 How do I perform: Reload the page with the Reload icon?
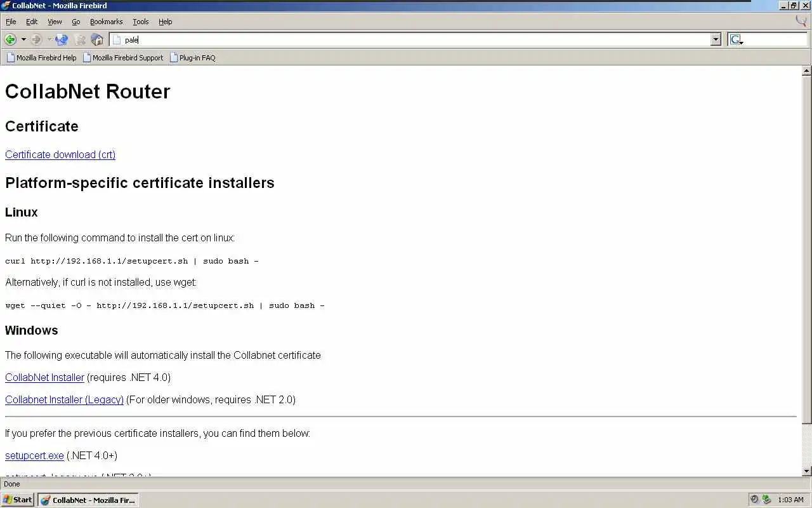62,39
